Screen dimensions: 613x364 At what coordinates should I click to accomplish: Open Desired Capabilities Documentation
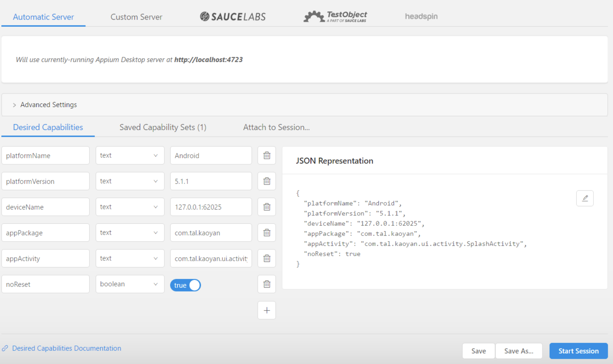click(x=67, y=348)
